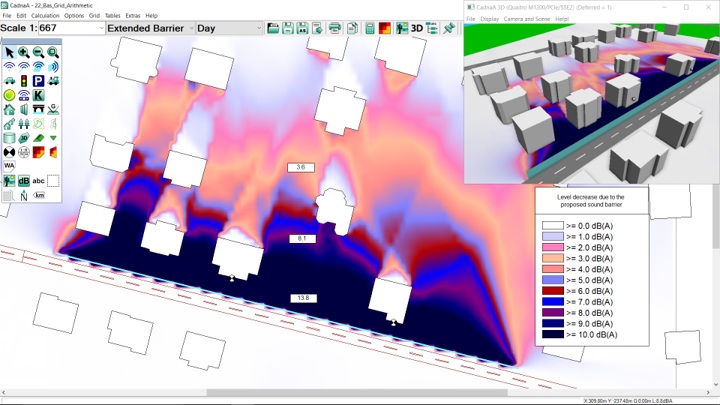Toggle the grid color map toolbar button
This screenshot has height=405, width=720.
pos(385,28)
